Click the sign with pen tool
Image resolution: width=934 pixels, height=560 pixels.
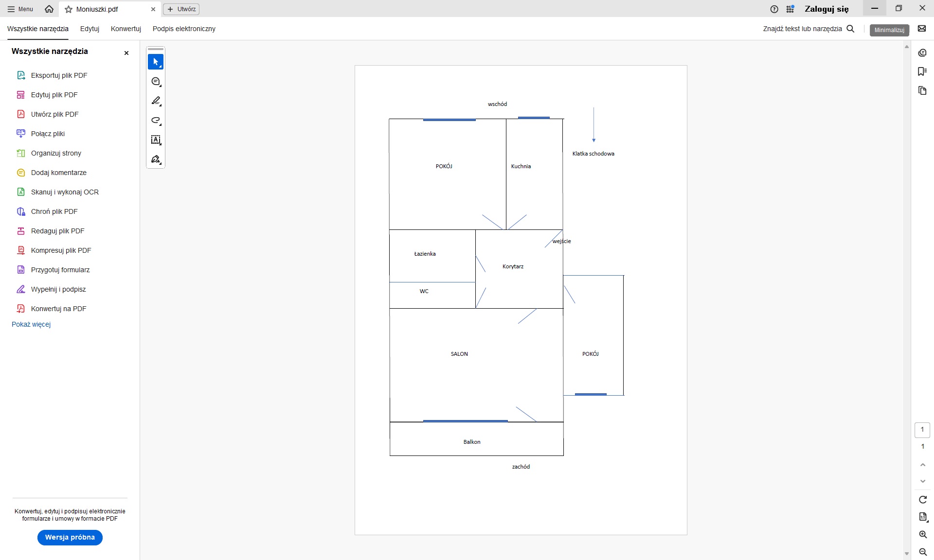click(x=156, y=159)
